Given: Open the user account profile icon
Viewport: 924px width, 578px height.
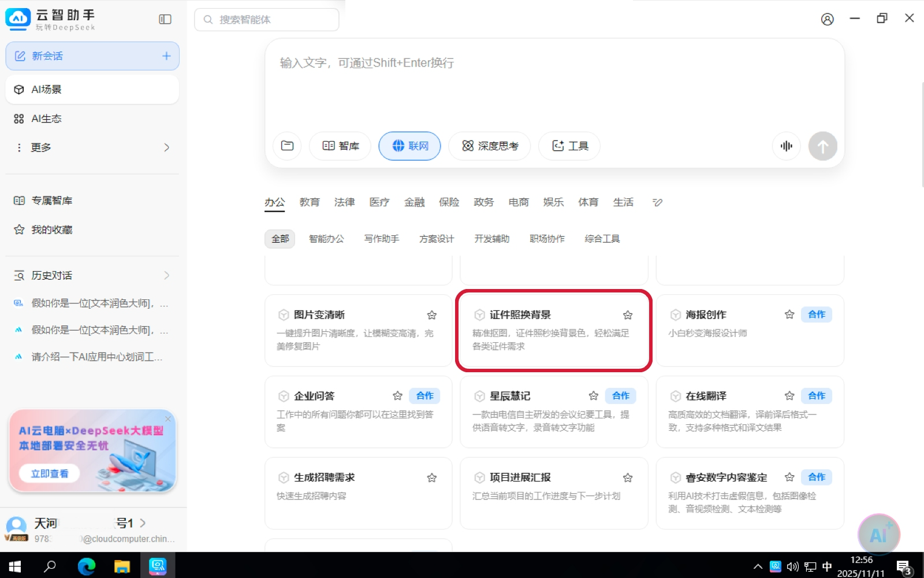Looking at the screenshot, I should click(x=827, y=19).
